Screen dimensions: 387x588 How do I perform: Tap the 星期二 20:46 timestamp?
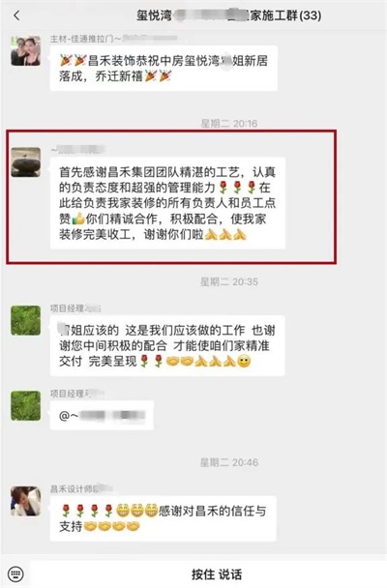[229, 462]
